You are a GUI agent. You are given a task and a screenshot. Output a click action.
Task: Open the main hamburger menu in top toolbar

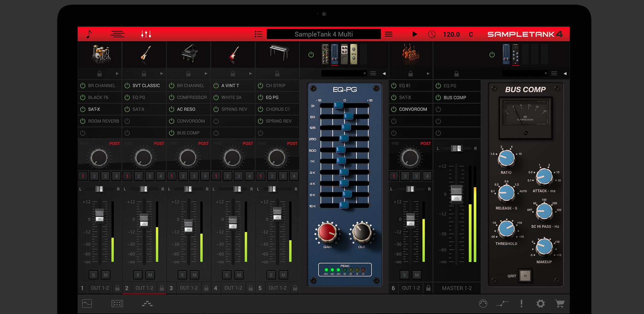(118, 34)
